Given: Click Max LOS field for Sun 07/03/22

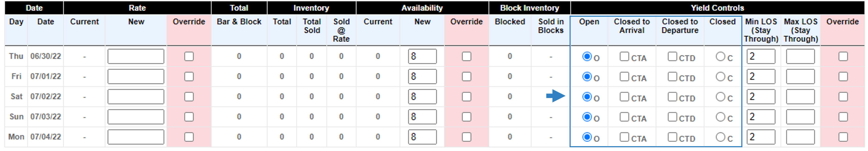Looking at the screenshot, I should (x=800, y=117).
